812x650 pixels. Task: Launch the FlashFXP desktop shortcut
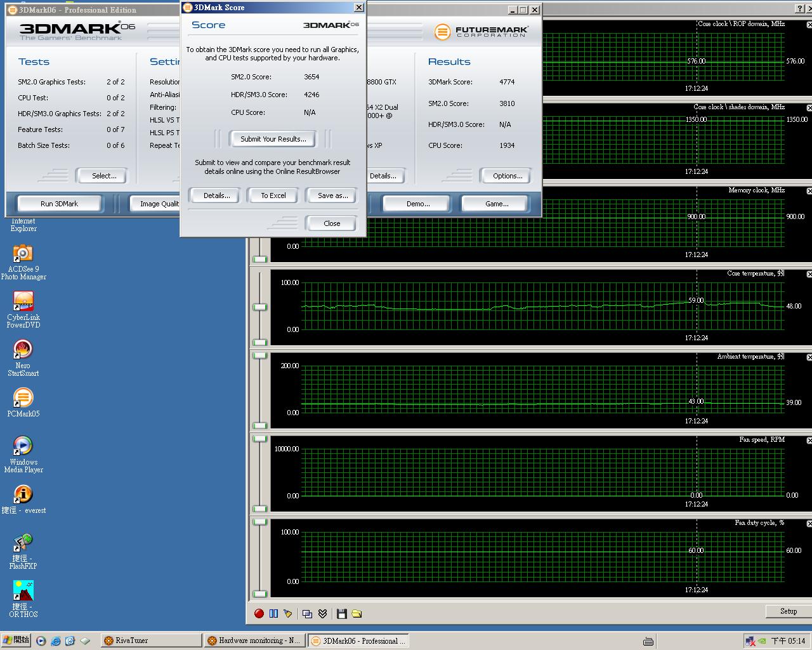(23, 551)
